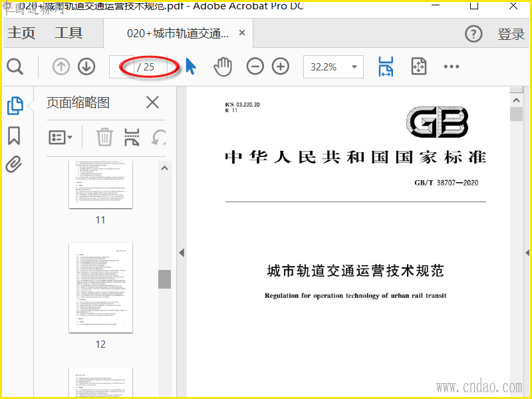Close the 020+城市轨道交通 document tab
Viewport: 532px width, 399px height.
tap(242, 33)
